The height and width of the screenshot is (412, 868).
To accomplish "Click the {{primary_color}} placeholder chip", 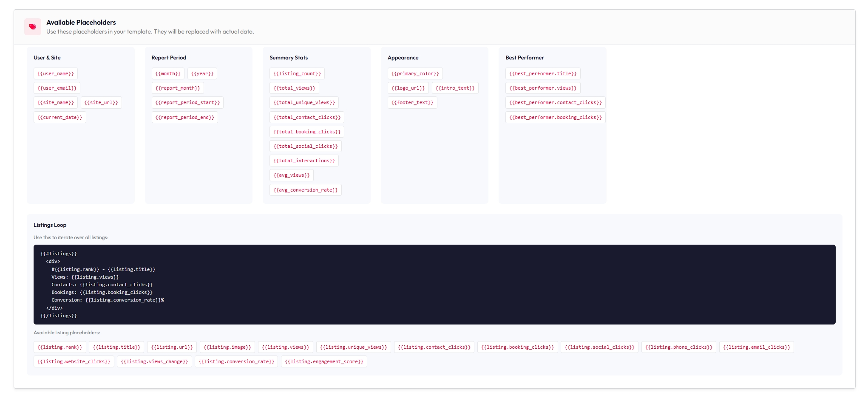I will pyautogui.click(x=415, y=73).
